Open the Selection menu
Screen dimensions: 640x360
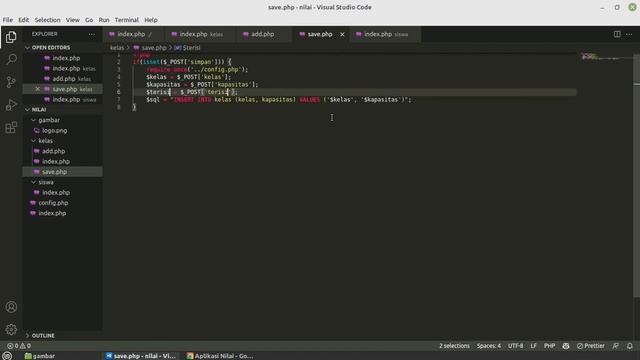[47, 20]
